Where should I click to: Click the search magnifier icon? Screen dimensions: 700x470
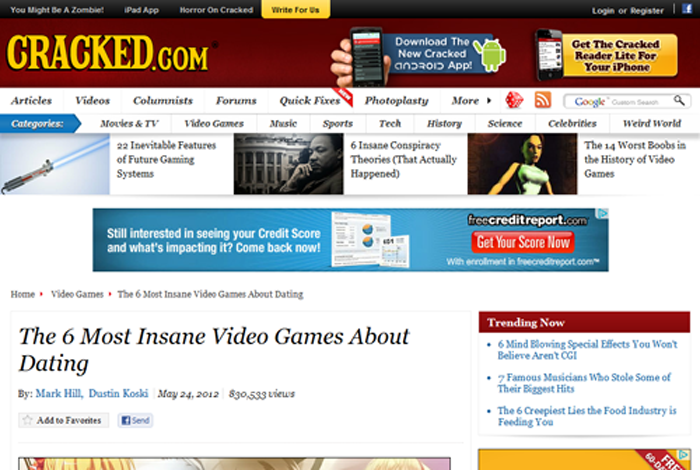tap(679, 100)
